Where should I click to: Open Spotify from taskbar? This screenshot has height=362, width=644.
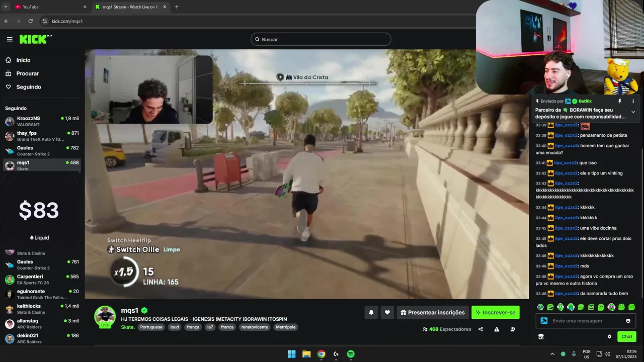pyautogui.click(x=351, y=354)
